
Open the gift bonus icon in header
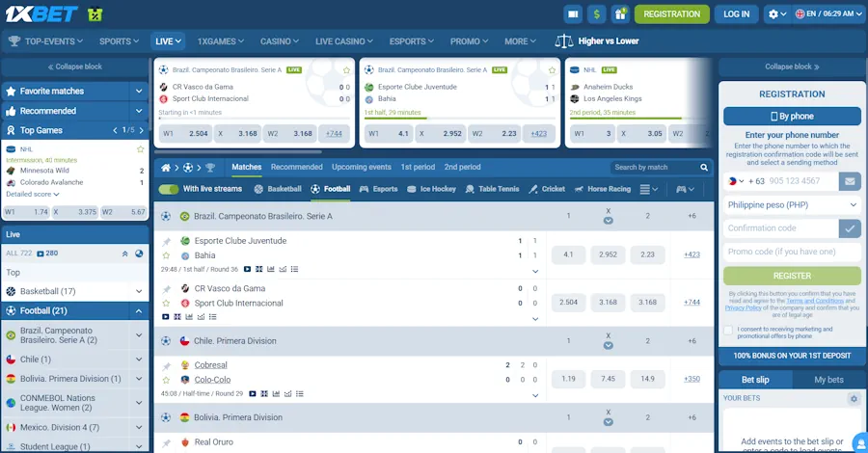pos(620,13)
